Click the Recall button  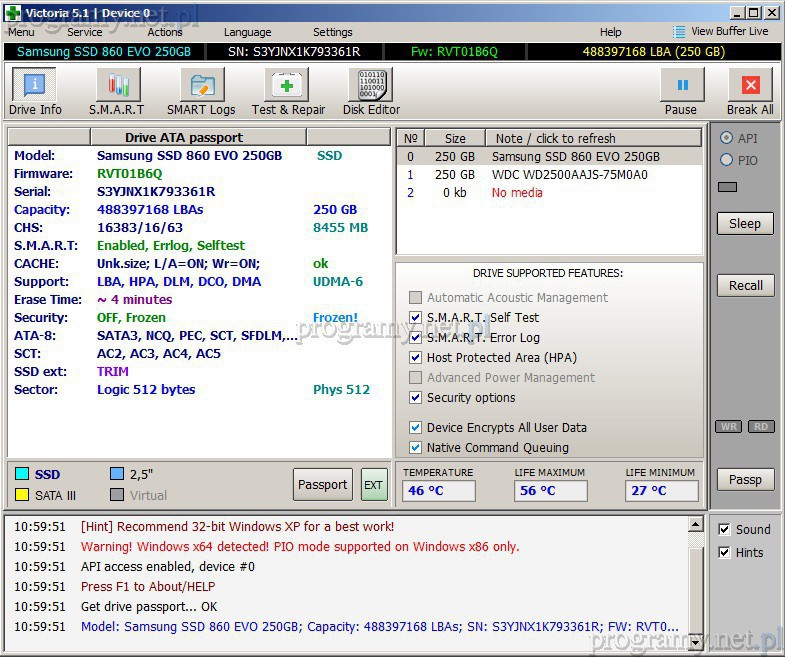745,285
